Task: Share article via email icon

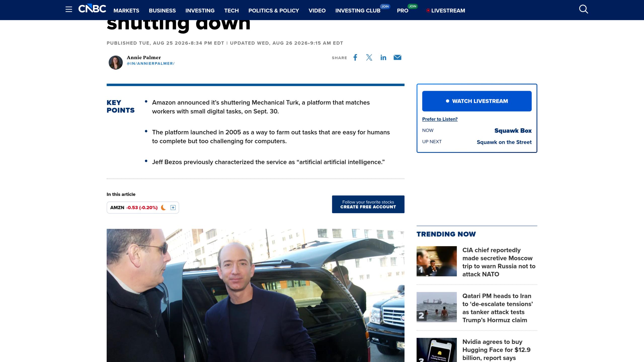Action: 397,58
